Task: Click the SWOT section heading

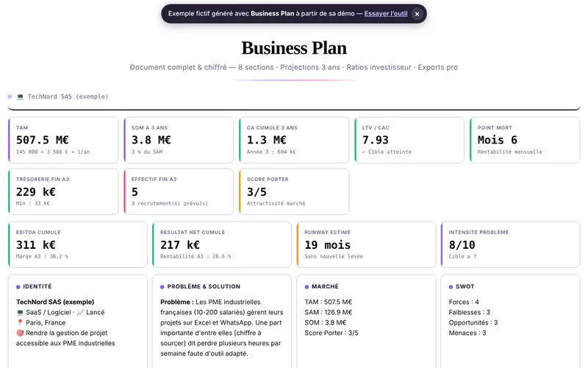Action: (x=465, y=286)
